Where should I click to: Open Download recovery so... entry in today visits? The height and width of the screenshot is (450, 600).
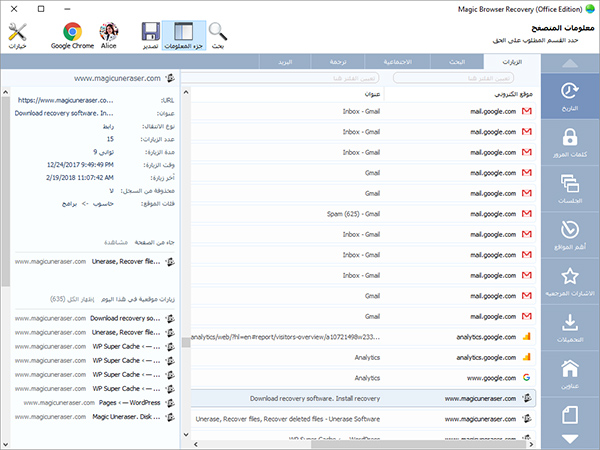[x=95, y=318]
